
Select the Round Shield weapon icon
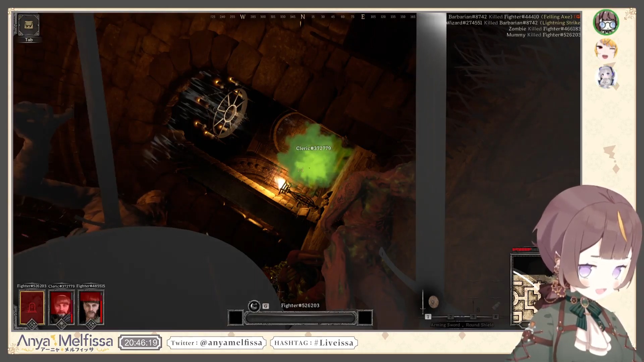[x=433, y=302]
